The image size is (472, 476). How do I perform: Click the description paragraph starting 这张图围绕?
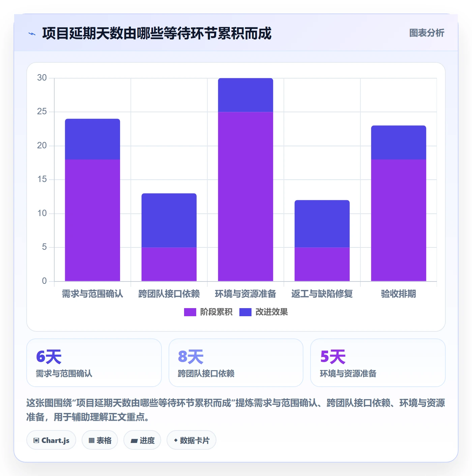(x=236, y=410)
